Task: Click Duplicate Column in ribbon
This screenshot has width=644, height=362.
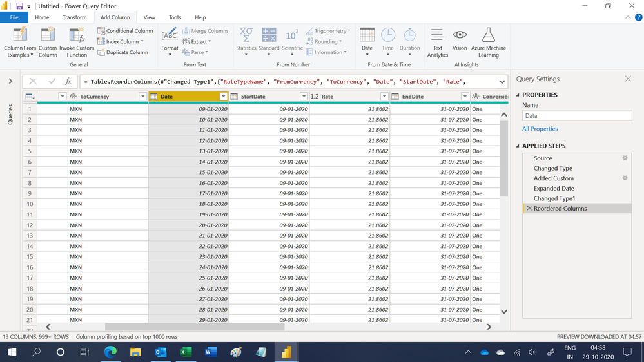Action: point(122,52)
